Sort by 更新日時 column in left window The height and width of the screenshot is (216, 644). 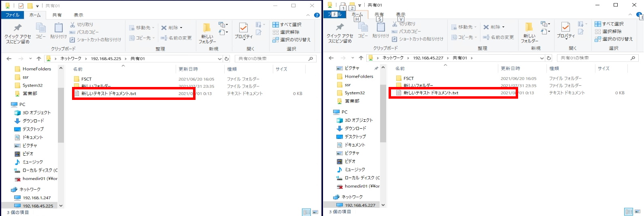(x=188, y=69)
